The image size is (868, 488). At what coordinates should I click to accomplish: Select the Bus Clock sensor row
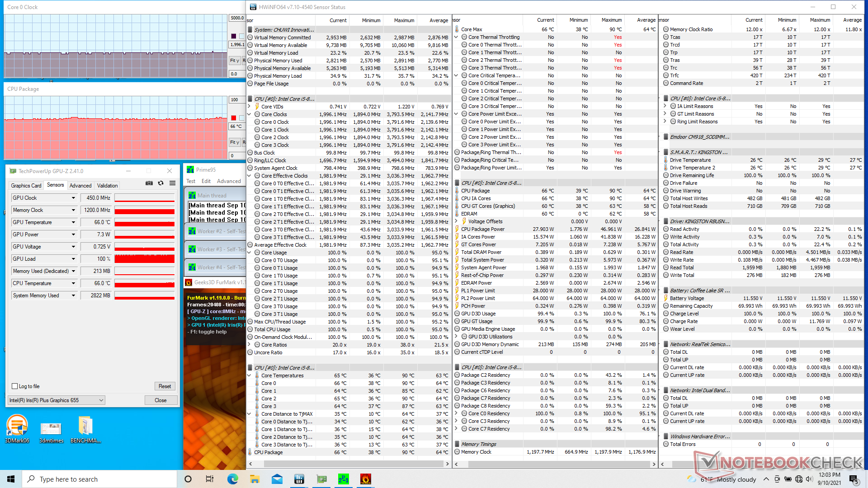tap(348, 153)
